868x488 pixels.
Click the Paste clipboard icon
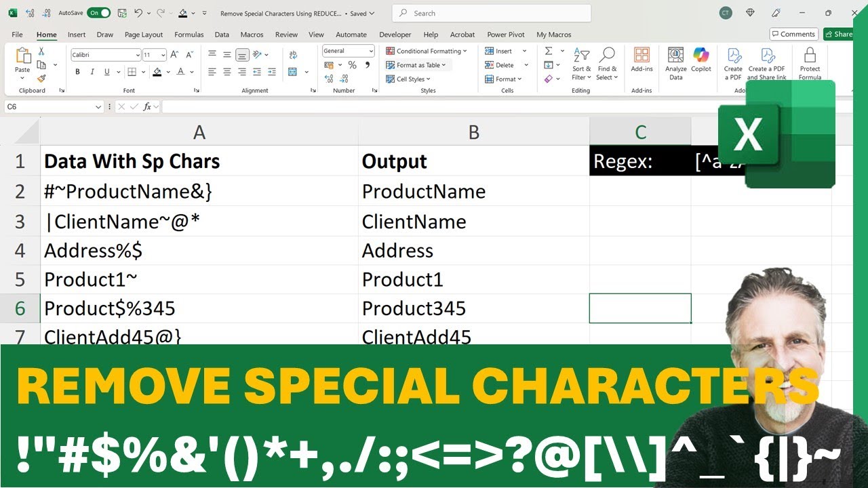pos(22,56)
